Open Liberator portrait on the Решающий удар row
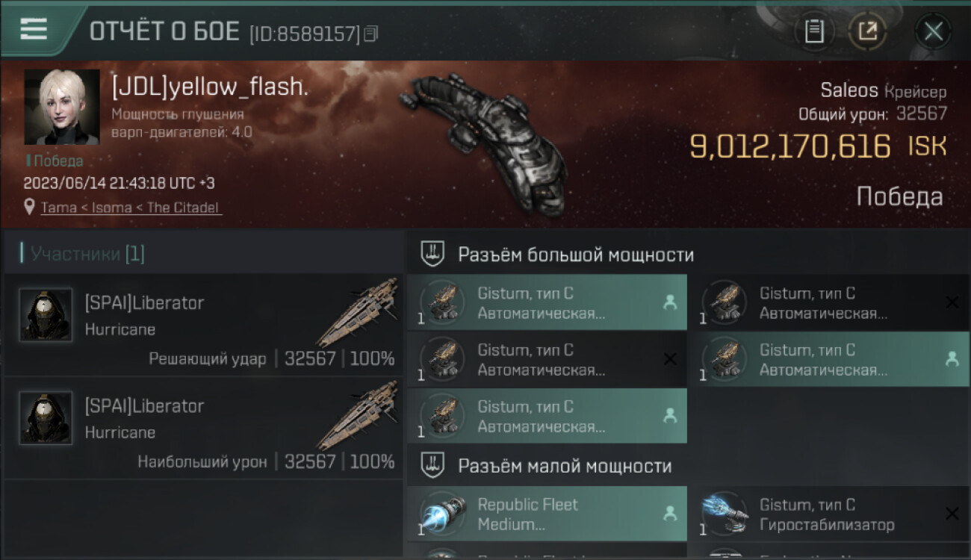 tap(46, 314)
